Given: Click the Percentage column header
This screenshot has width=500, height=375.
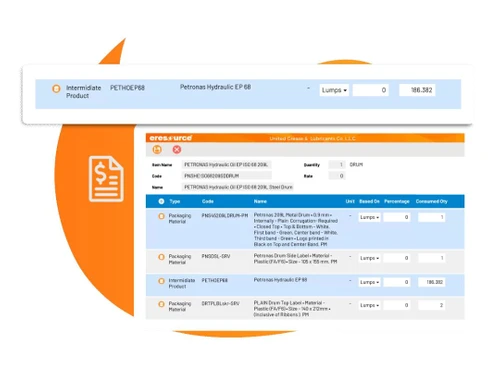Looking at the screenshot, I should (397, 201).
